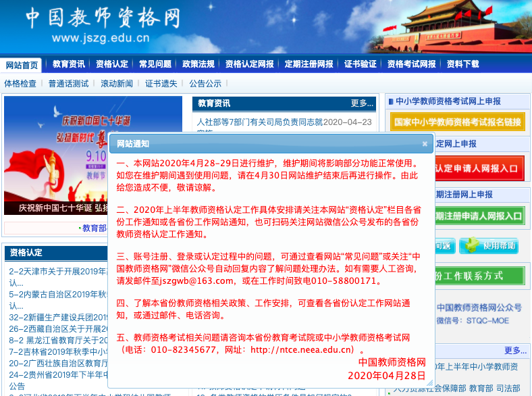Click 更多... in 教育资讯 panel header
Image resolution: width=532 pixels, height=396 pixels.
[x=362, y=103]
